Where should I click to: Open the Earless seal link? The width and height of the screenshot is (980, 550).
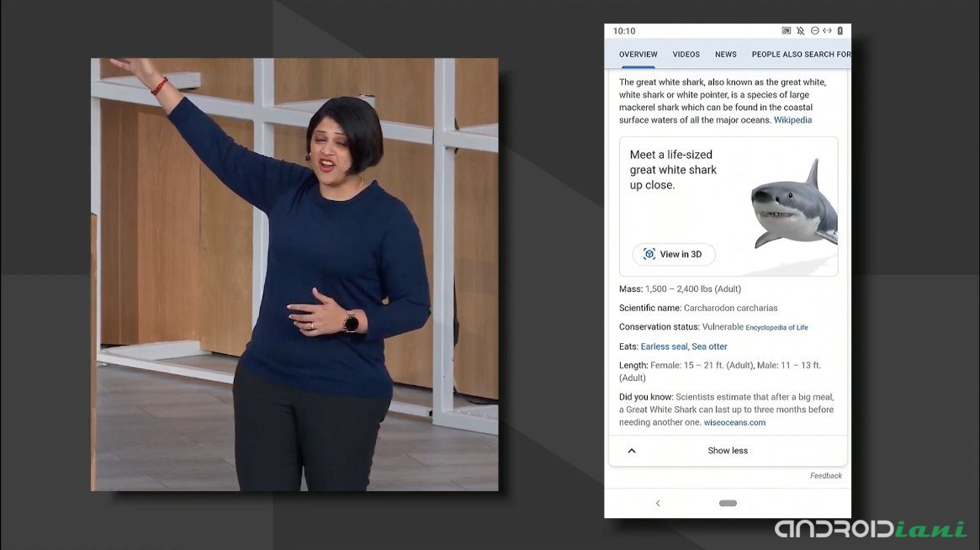664,346
